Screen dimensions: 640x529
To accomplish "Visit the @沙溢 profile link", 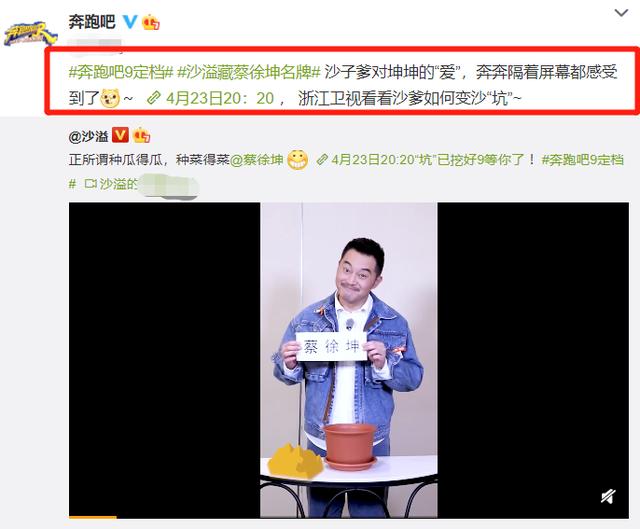I will (x=89, y=136).
